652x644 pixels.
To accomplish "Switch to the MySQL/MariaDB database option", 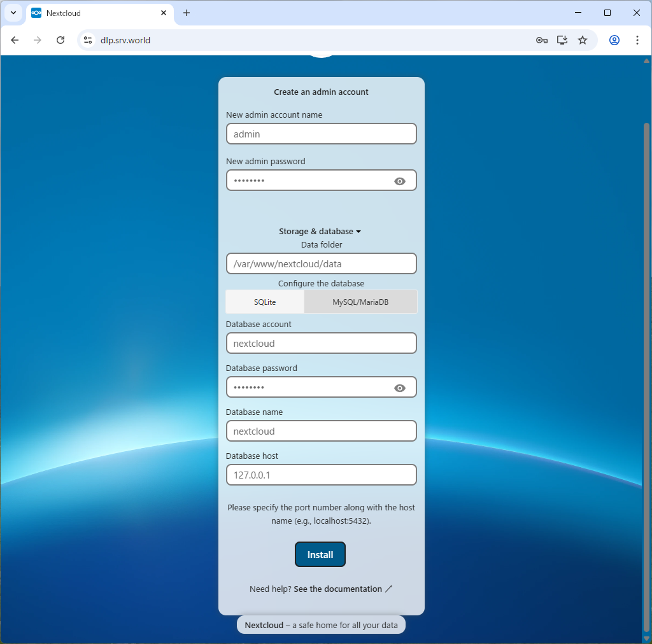I will pos(360,302).
